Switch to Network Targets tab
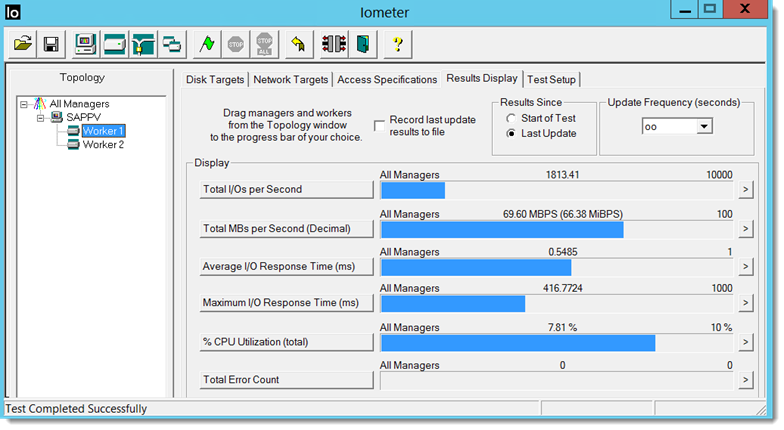 (290, 80)
